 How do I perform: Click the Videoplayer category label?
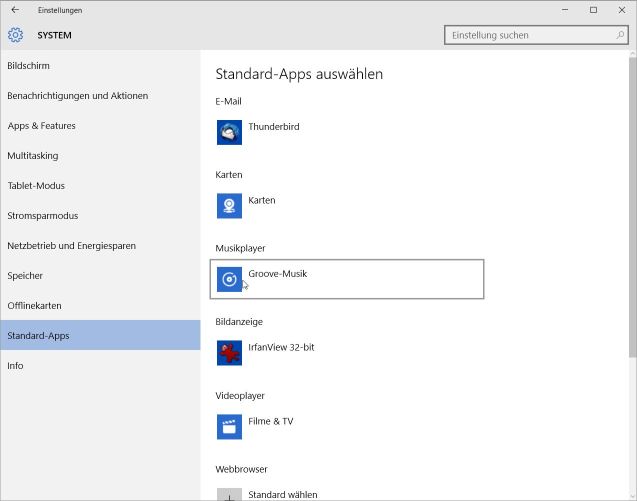(x=240, y=396)
